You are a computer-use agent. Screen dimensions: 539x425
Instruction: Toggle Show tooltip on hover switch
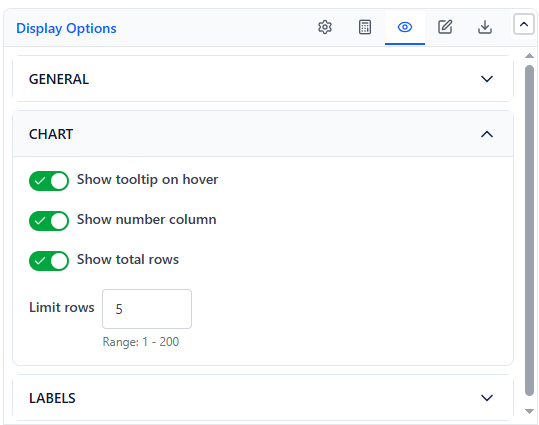tap(49, 181)
